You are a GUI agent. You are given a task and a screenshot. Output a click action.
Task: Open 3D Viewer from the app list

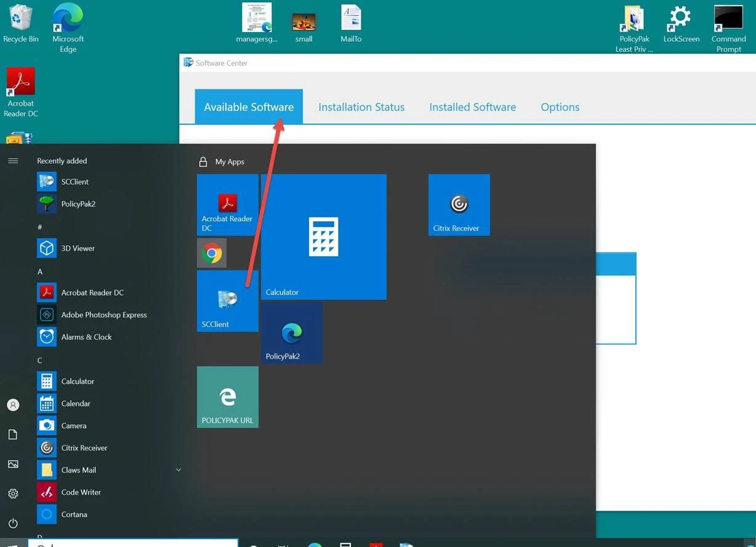pyautogui.click(x=78, y=248)
